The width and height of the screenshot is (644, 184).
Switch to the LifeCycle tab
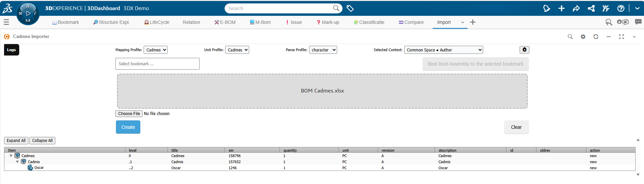click(157, 22)
